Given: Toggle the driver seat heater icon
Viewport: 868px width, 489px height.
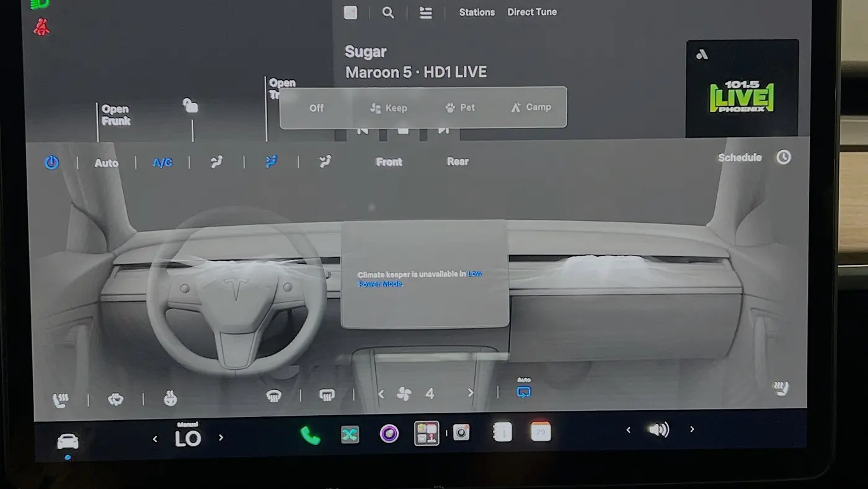Looking at the screenshot, I should point(60,400).
